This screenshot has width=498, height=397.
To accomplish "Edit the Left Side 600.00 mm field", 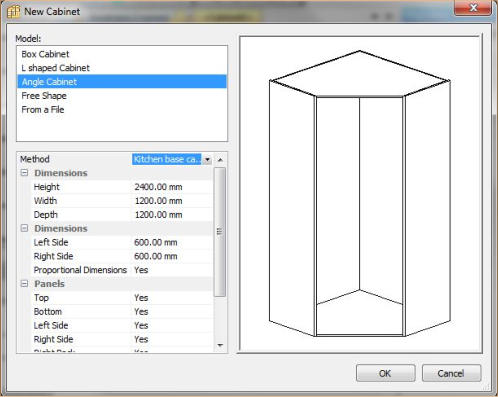I will (172, 242).
